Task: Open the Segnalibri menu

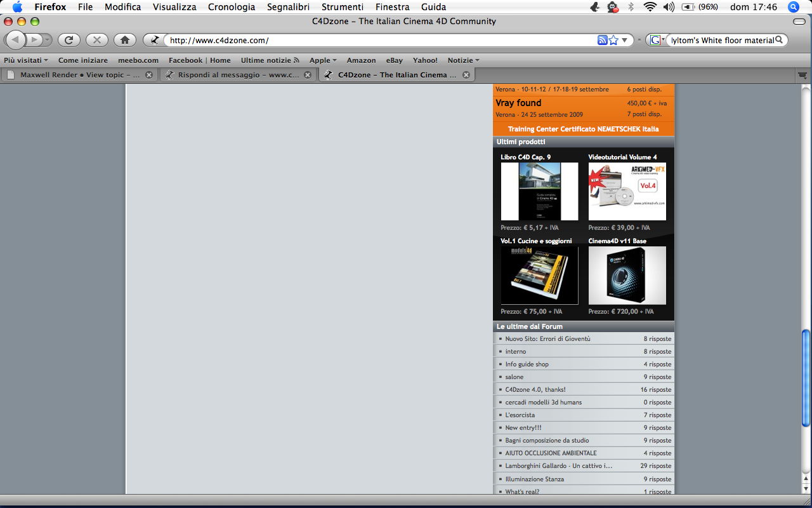Action: [288, 7]
